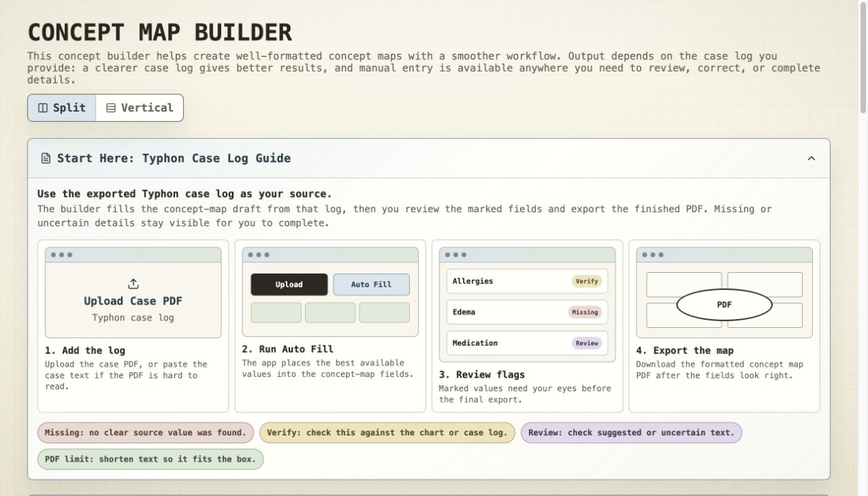This screenshot has width=868, height=496.
Task: Click the Start Here: Typhon Case Log Guide header
Action: click(428, 158)
